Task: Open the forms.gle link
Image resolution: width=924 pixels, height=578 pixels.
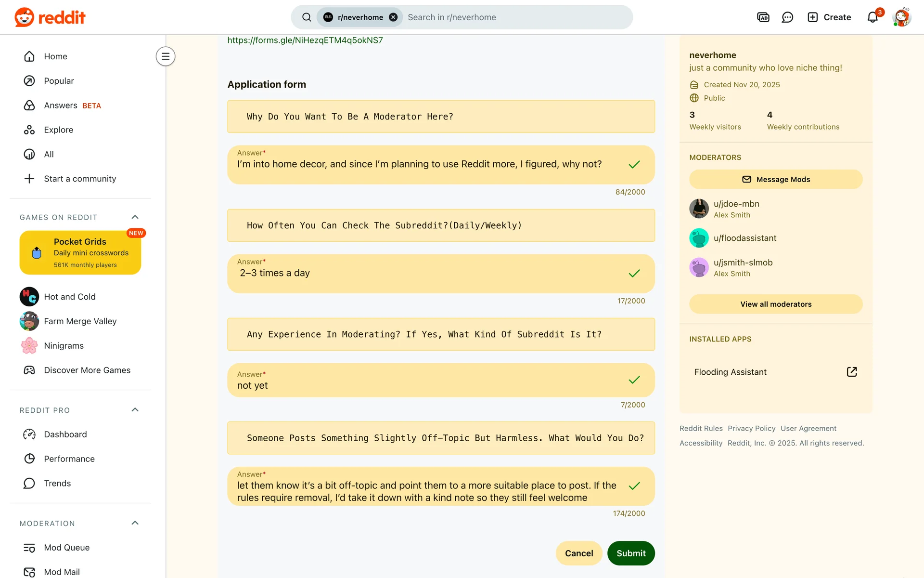Action: [x=305, y=40]
